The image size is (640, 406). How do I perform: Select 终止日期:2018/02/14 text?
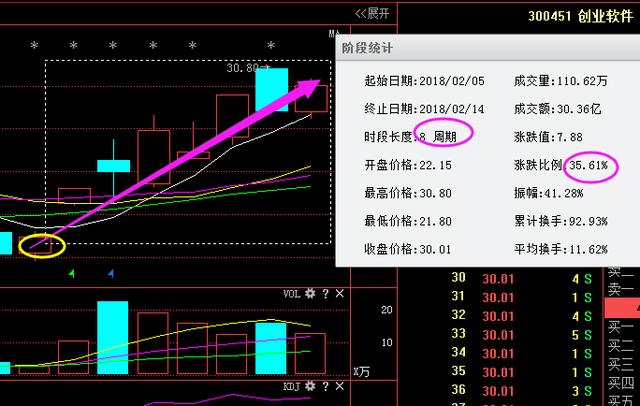pyautogui.click(x=424, y=109)
